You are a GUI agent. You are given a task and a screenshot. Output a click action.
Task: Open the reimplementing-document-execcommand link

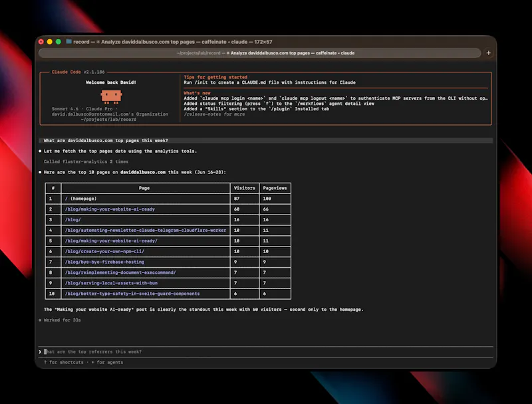[x=120, y=272]
